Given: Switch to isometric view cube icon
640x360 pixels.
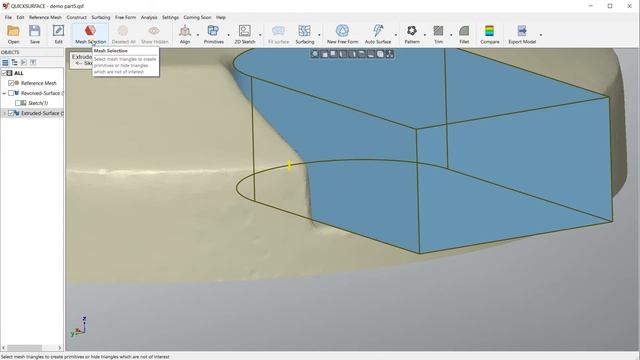Looking at the screenshot, I should 380,54.
